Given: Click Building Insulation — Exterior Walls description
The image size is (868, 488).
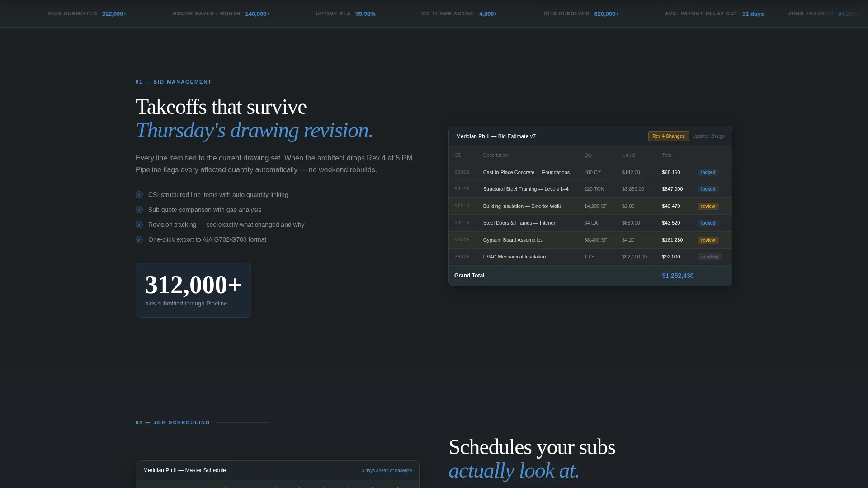Looking at the screenshot, I should 522,206.
